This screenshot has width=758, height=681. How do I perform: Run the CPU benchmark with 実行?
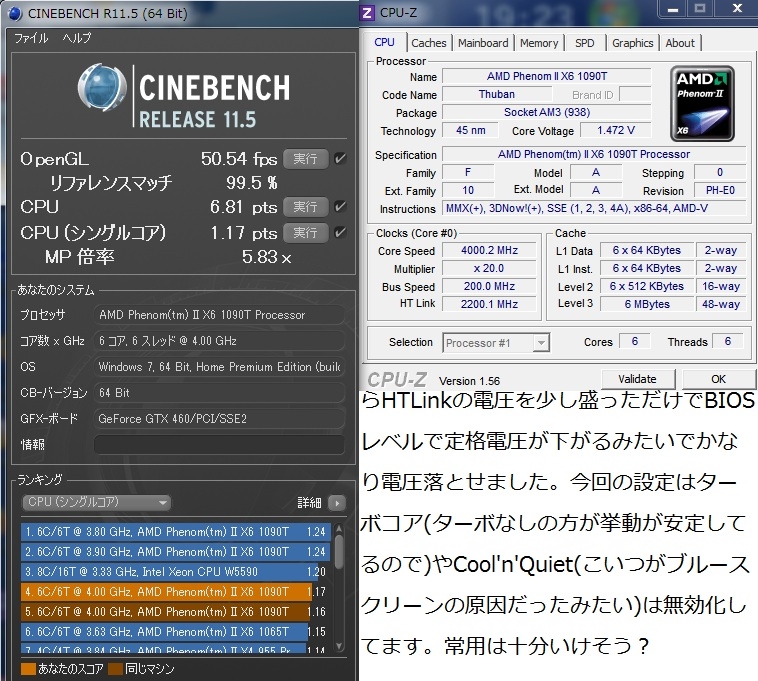(x=306, y=207)
